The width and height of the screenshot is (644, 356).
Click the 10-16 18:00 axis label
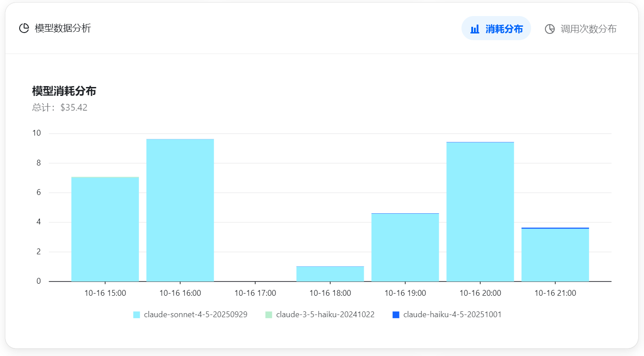[x=330, y=293]
